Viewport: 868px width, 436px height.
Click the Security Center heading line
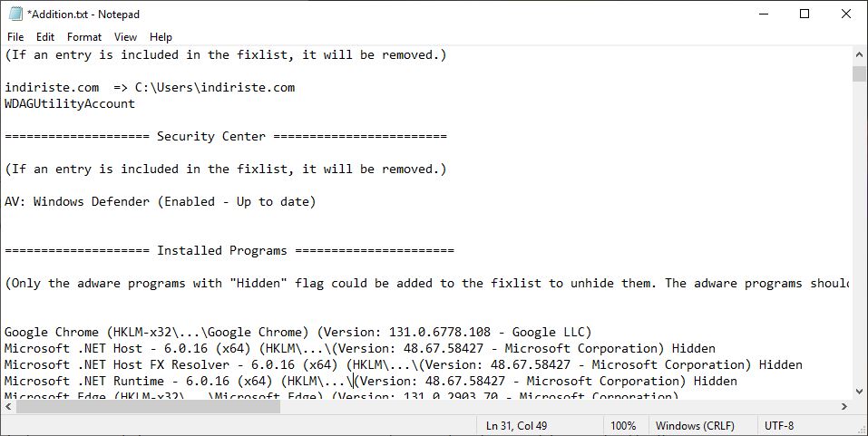(x=225, y=136)
